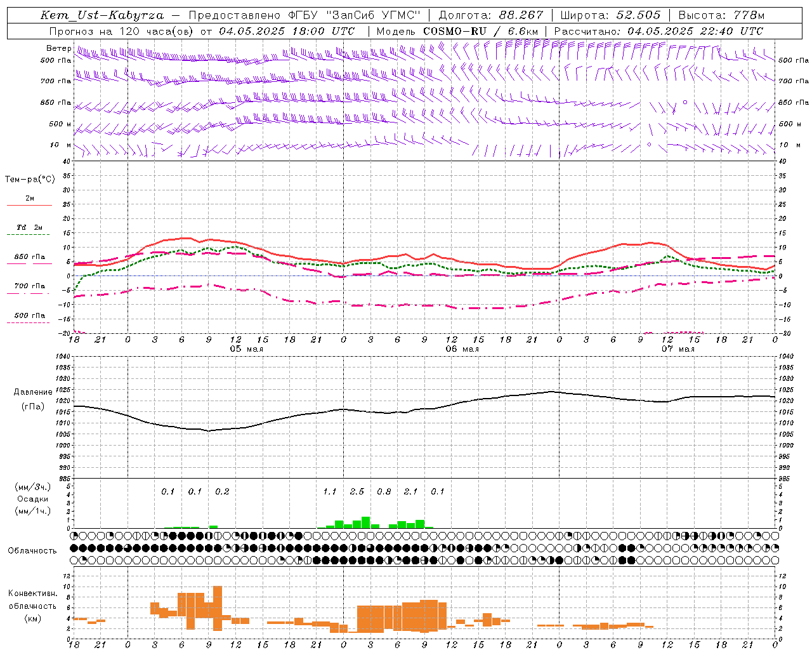
Task: Click the '500 гПа' temperature legend entry
Action: coord(30,315)
